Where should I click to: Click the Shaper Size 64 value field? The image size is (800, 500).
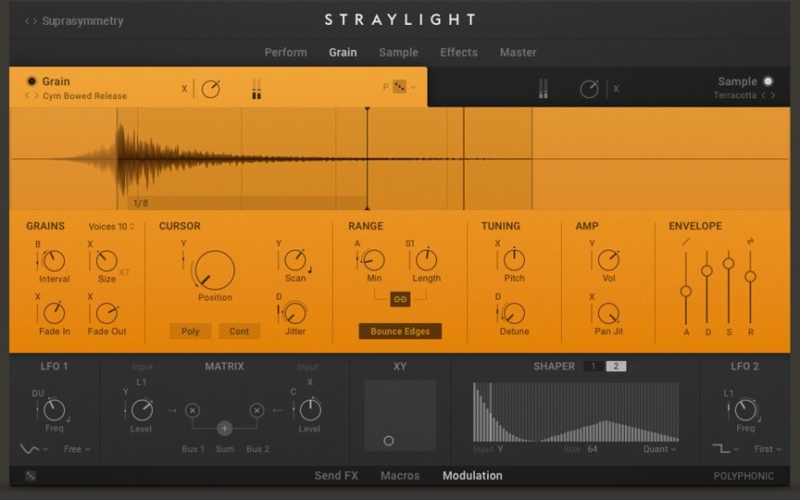(x=592, y=449)
